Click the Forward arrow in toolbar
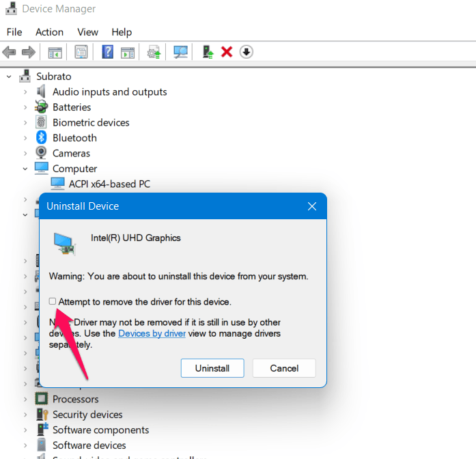This screenshot has height=459, width=476. pos(29,52)
